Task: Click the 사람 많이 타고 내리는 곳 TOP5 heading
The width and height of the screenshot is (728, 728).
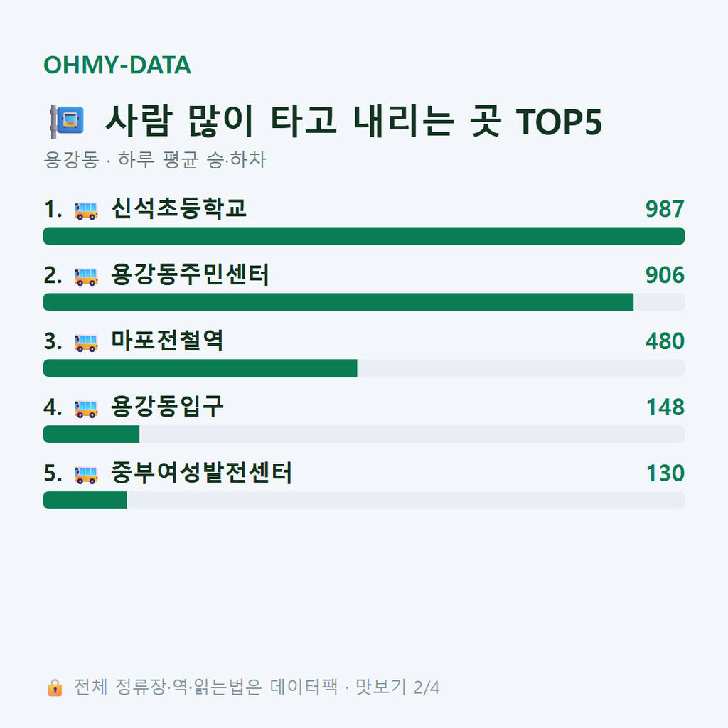Action: pos(354,121)
